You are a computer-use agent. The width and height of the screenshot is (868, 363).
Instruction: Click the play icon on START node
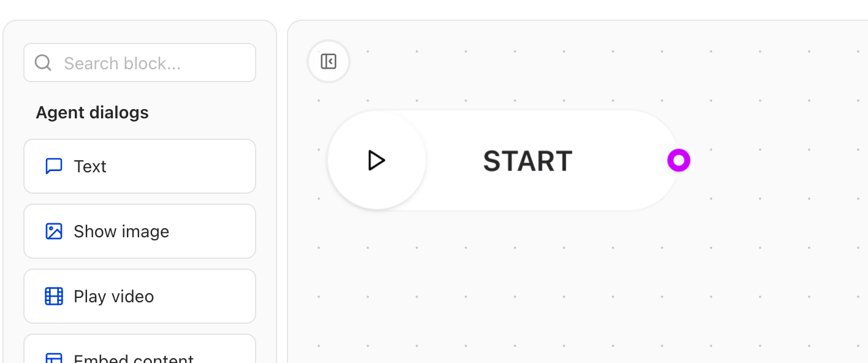[x=376, y=161]
